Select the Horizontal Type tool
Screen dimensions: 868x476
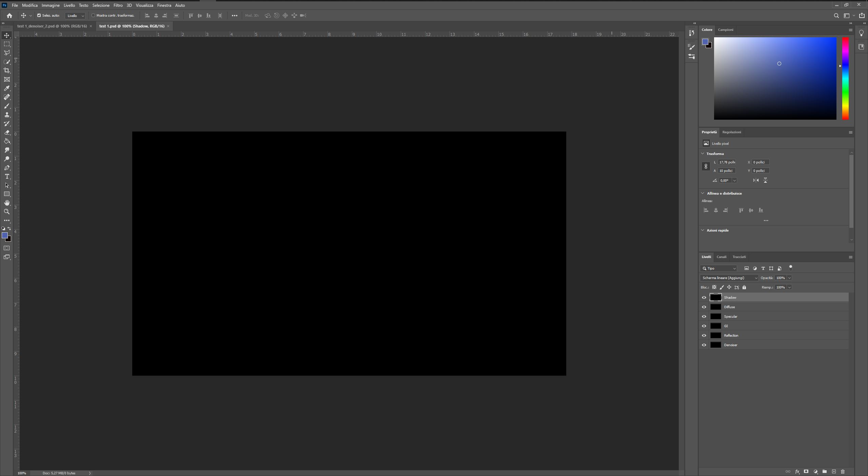7,177
